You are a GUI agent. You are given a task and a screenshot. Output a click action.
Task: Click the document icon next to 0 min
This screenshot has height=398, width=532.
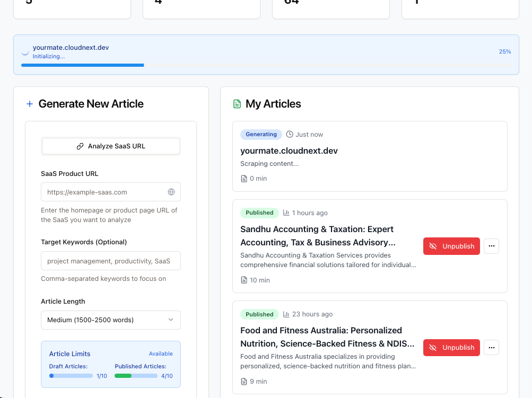[244, 179]
